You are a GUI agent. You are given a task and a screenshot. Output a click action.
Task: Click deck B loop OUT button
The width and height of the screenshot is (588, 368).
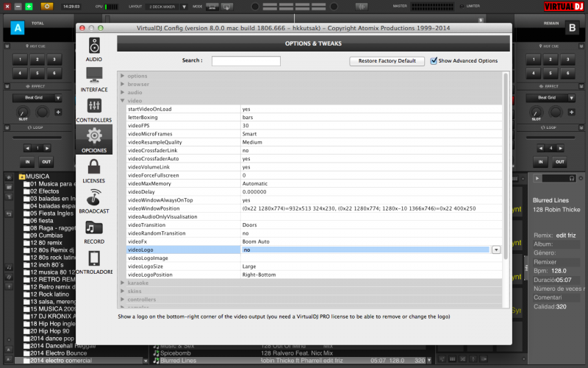click(x=559, y=162)
